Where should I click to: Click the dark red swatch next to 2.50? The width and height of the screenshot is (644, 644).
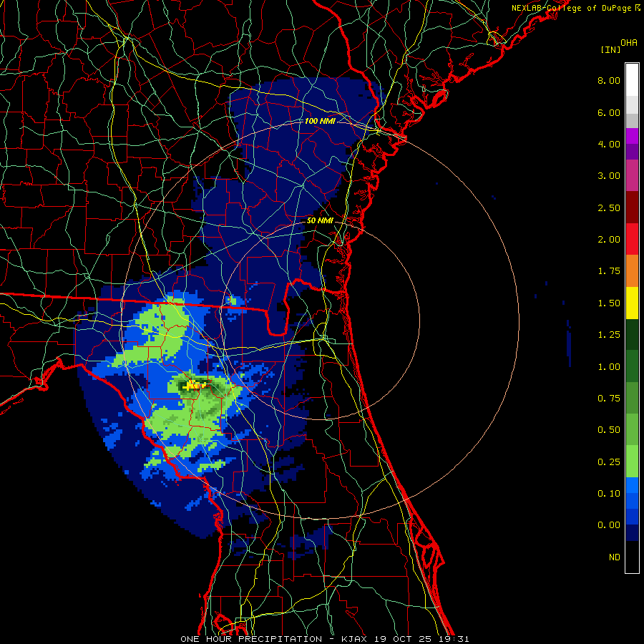[x=632, y=208]
